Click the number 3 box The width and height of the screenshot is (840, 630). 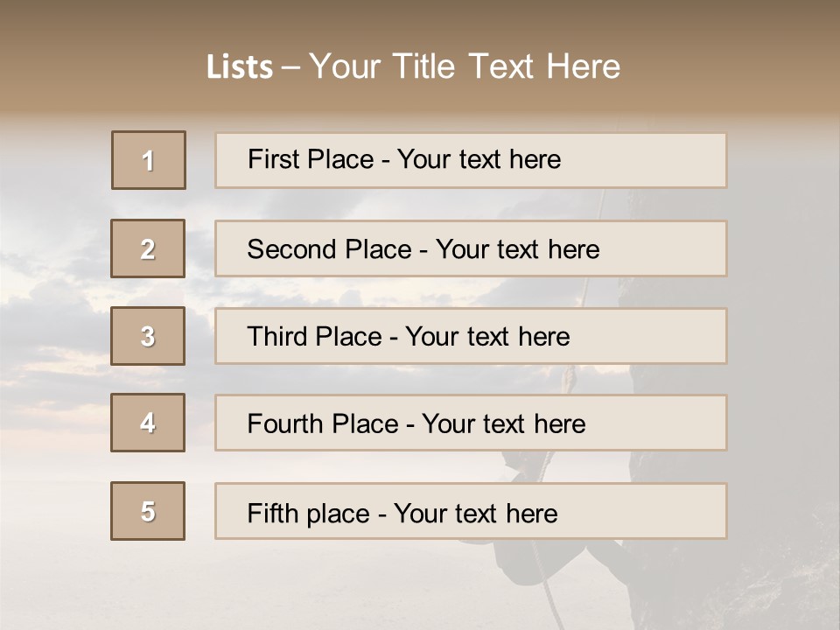pos(148,336)
